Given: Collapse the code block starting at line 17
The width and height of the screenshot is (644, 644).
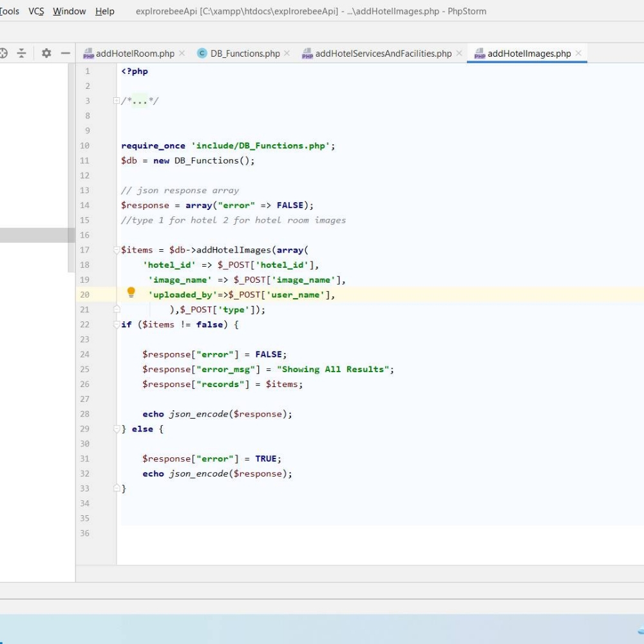Looking at the screenshot, I should click(117, 250).
